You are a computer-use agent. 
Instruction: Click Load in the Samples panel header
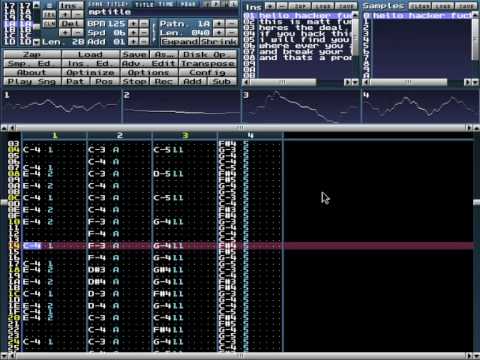443,6
